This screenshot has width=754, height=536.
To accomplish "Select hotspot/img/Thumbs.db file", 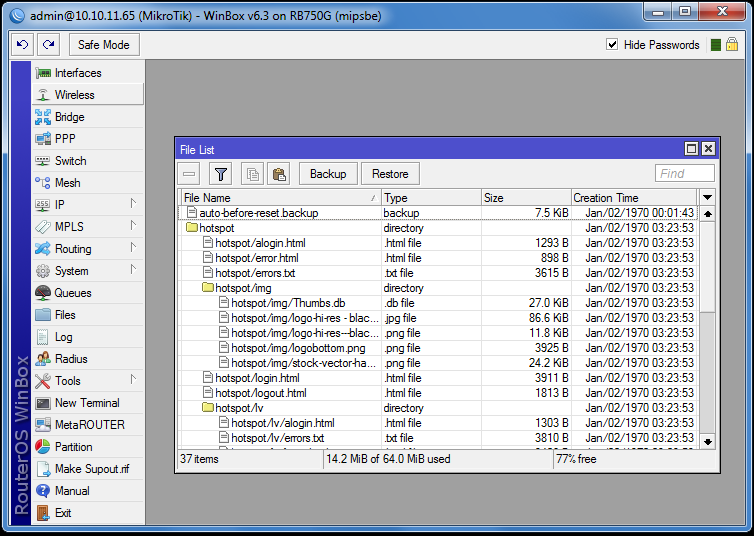I will pos(438,303).
